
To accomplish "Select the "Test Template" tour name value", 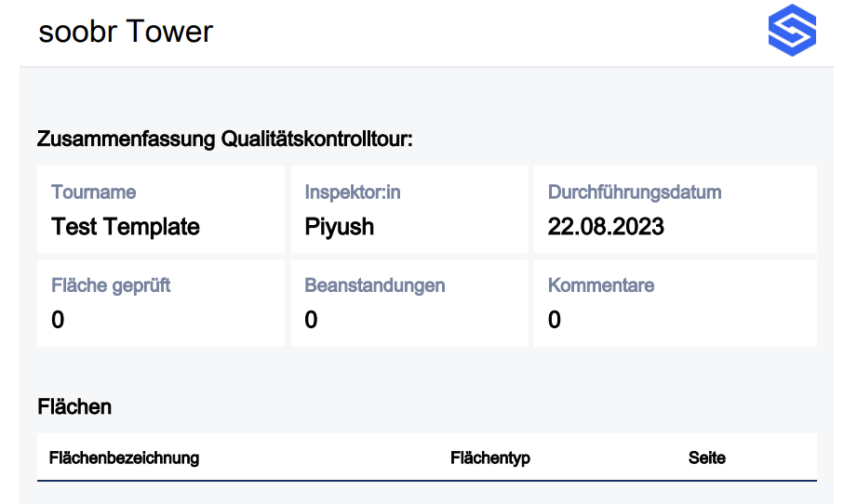I will (x=126, y=226).
